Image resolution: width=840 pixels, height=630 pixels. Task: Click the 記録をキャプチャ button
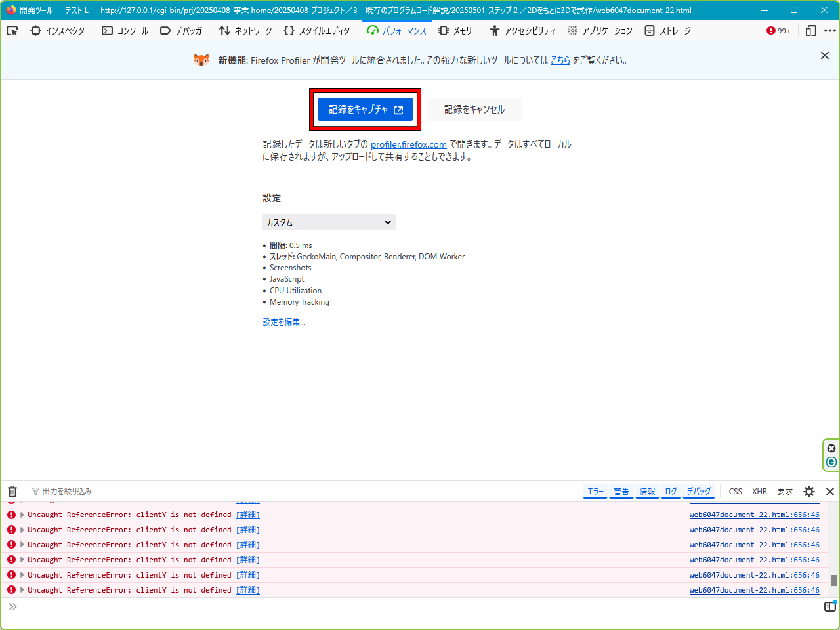tap(366, 110)
